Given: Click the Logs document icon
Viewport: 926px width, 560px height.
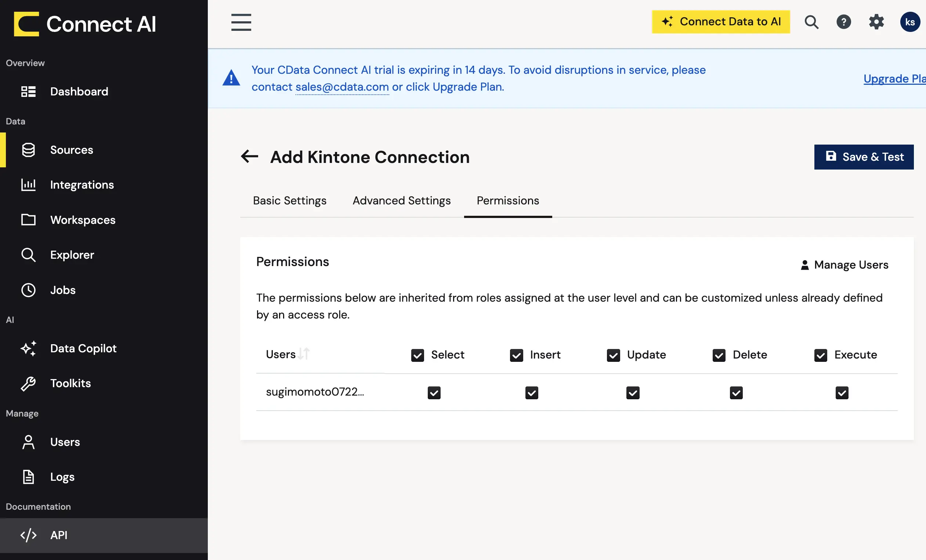Looking at the screenshot, I should [x=28, y=477].
